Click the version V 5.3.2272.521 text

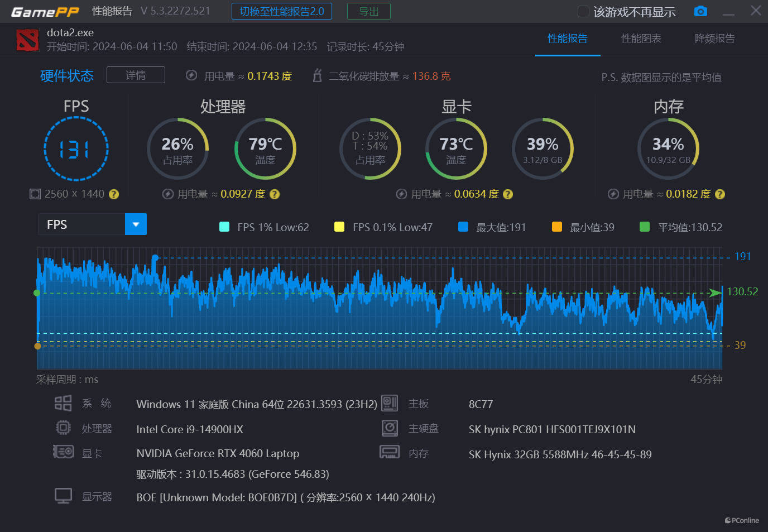[175, 11]
